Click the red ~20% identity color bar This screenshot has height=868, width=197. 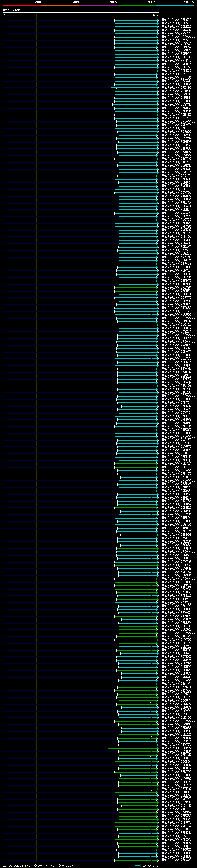[22, 6]
